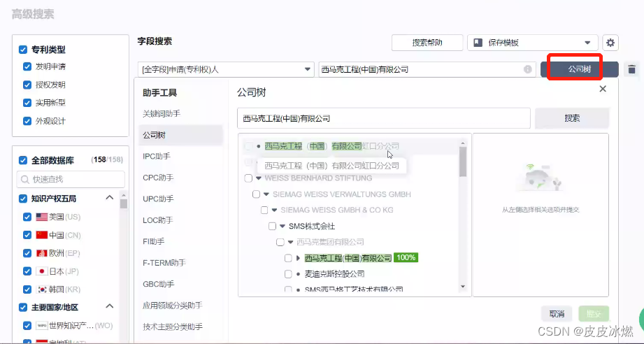
Task: Delete the search row with trash icon
Action: click(x=631, y=69)
